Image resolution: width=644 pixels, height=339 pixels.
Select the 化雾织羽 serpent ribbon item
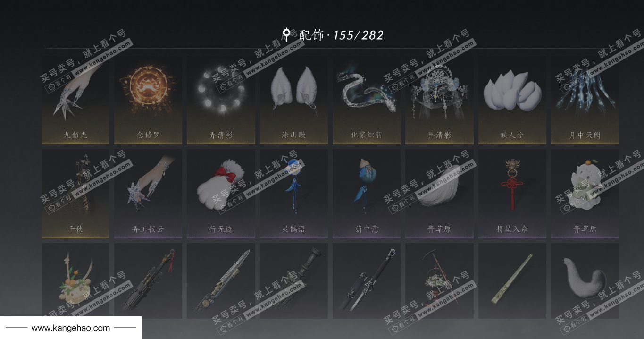pyautogui.click(x=367, y=101)
